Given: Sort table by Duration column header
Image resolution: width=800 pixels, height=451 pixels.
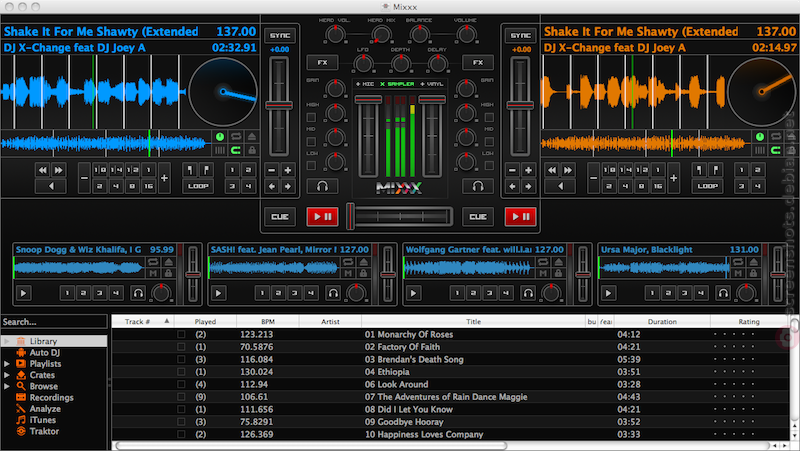Looking at the screenshot, I should point(662,321).
